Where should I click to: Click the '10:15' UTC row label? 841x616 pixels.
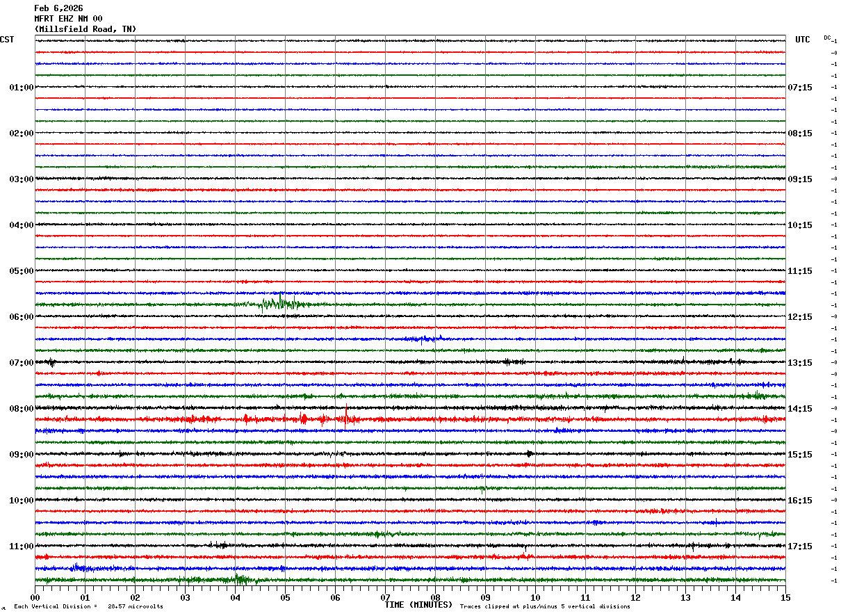coord(800,225)
